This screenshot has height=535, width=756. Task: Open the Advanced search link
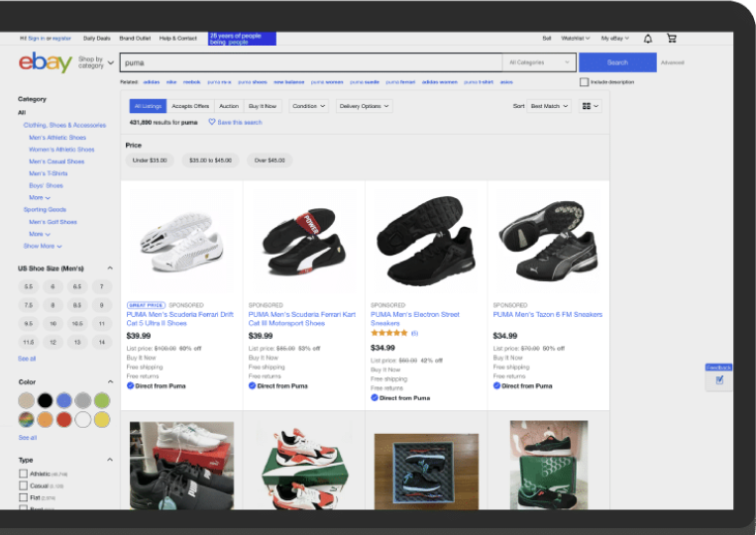point(673,62)
